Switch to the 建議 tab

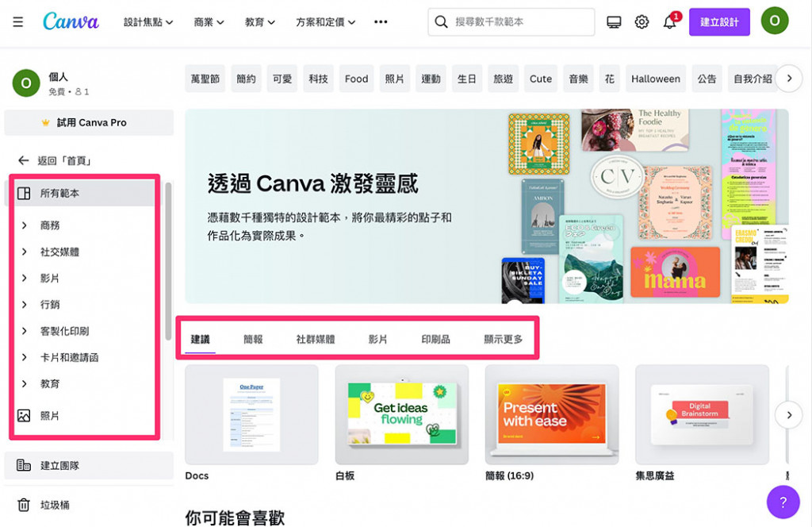pos(201,340)
